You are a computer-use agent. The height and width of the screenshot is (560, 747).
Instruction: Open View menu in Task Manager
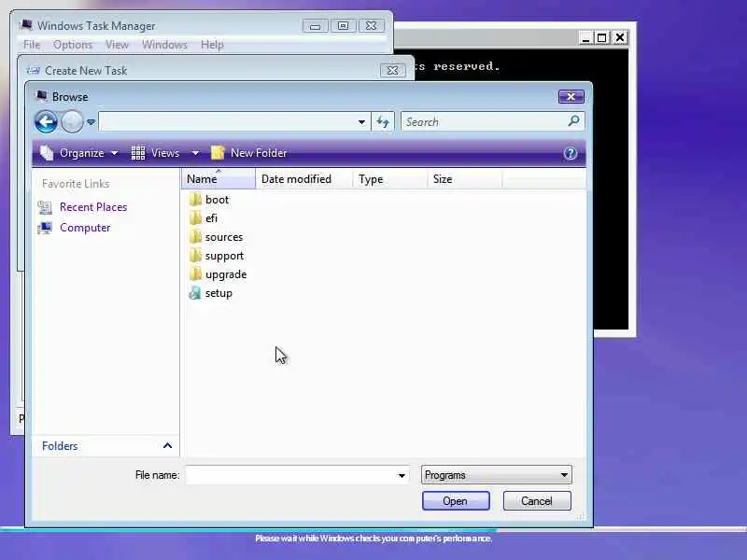[x=118, y=45]
